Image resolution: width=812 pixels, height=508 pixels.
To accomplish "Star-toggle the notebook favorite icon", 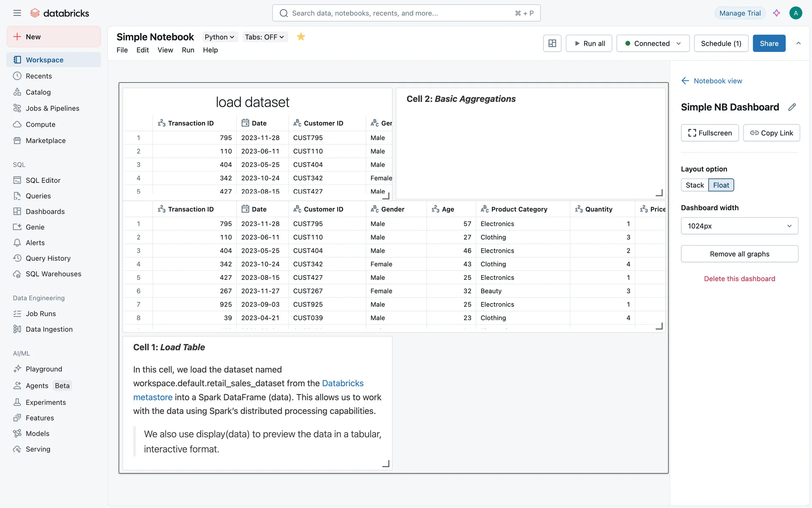I will [301, 37].
